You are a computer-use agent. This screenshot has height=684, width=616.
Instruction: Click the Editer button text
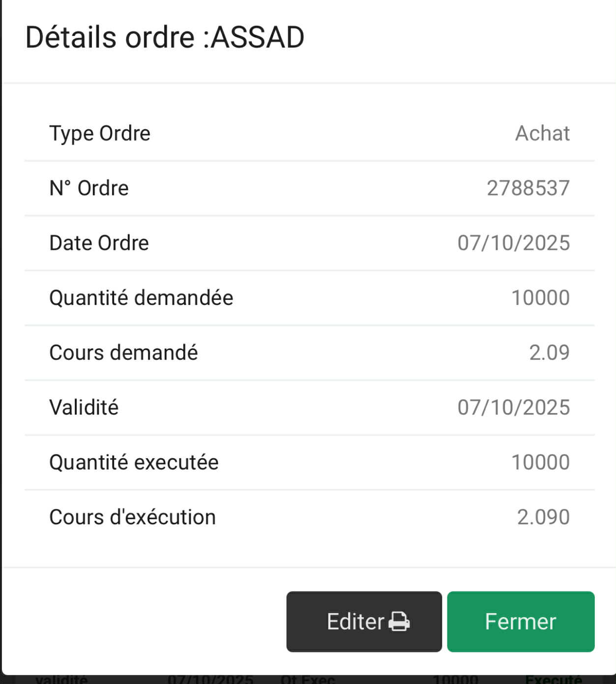tap(355, 622)
